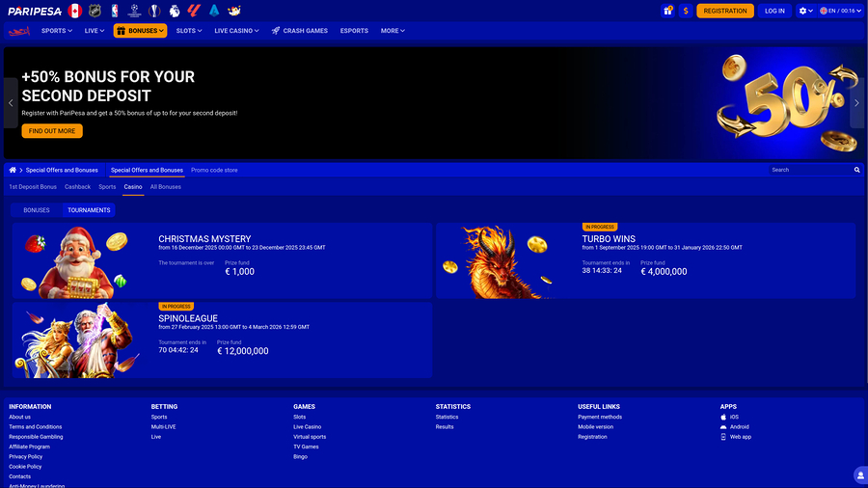Open the chicken game shortcut icon
This screenshot has width=868, height=488.
click(234, 11)
